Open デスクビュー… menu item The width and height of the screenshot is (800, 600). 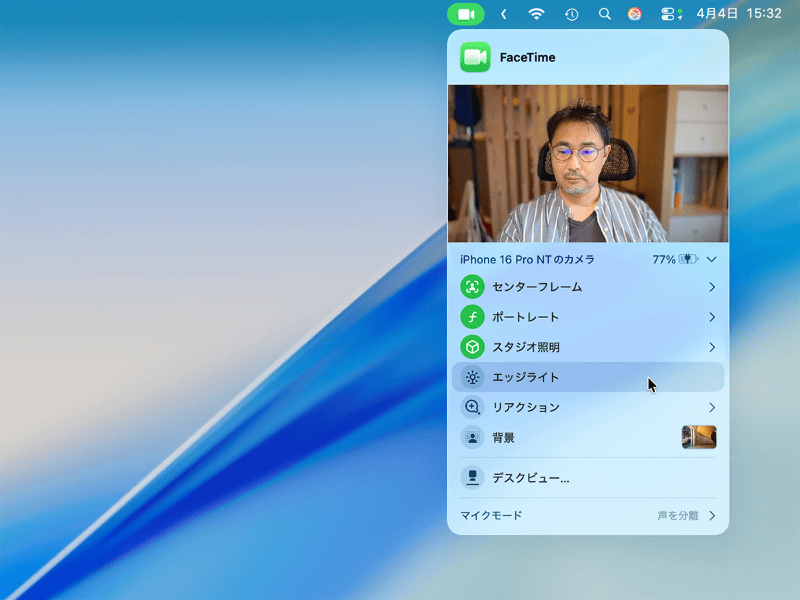click(588, 478)
